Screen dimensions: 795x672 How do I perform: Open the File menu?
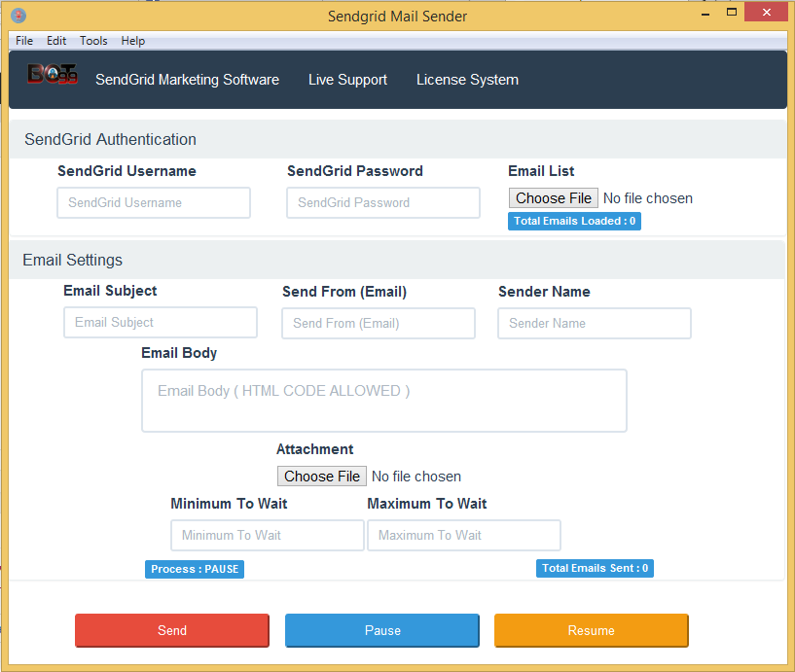coord(24,41)
